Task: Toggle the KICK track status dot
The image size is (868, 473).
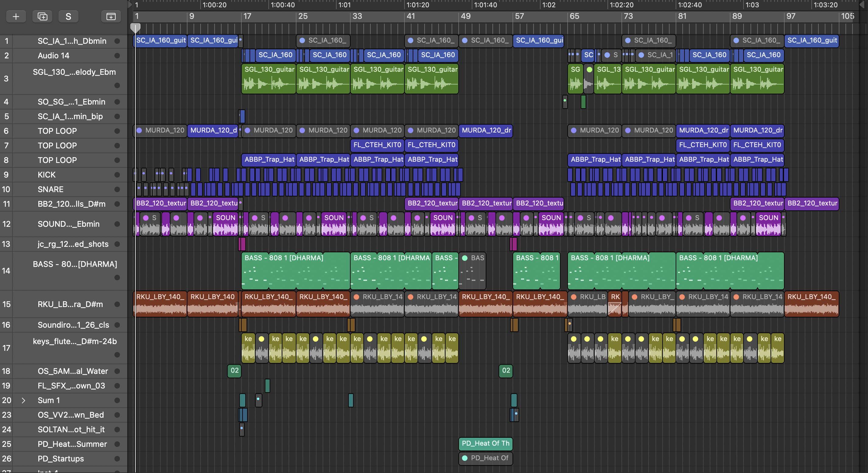Action: (x=117, y=175)
